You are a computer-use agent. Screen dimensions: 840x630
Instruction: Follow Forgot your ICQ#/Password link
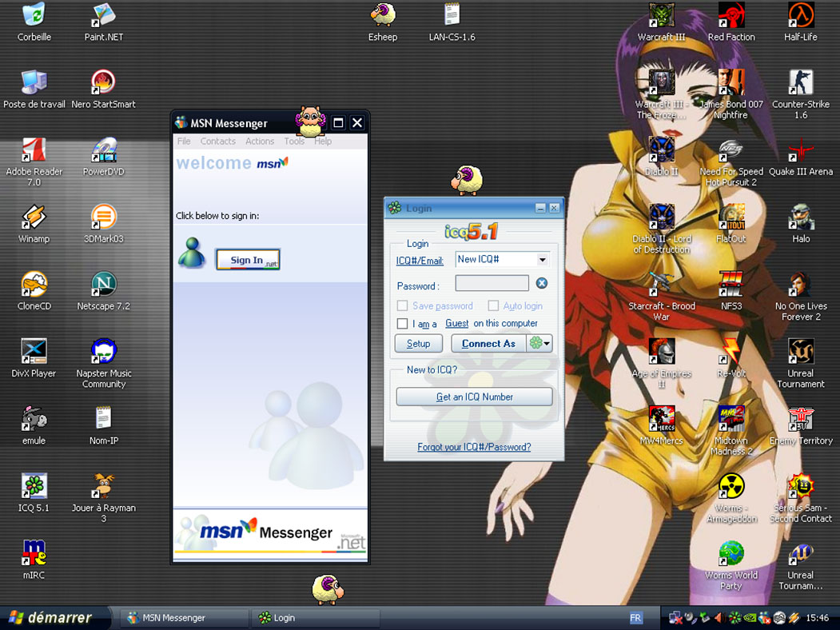[x=474, y=447]
